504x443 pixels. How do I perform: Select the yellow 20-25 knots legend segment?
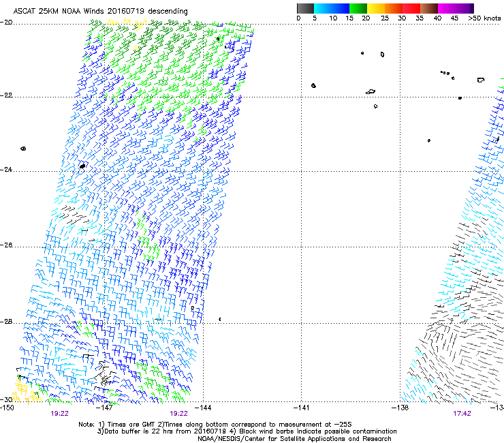pos(376,8)
